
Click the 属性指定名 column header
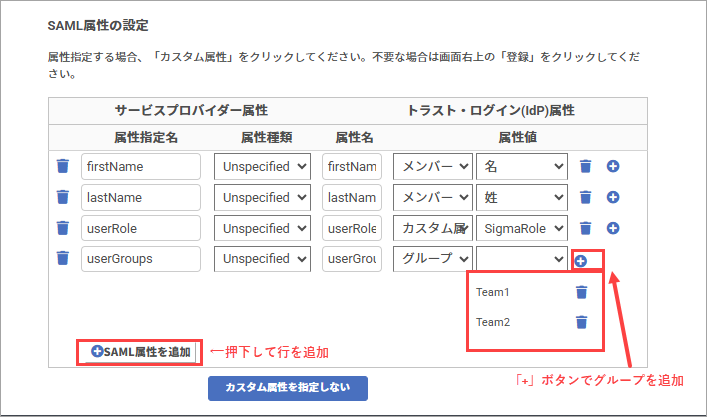tap(146, 137)
